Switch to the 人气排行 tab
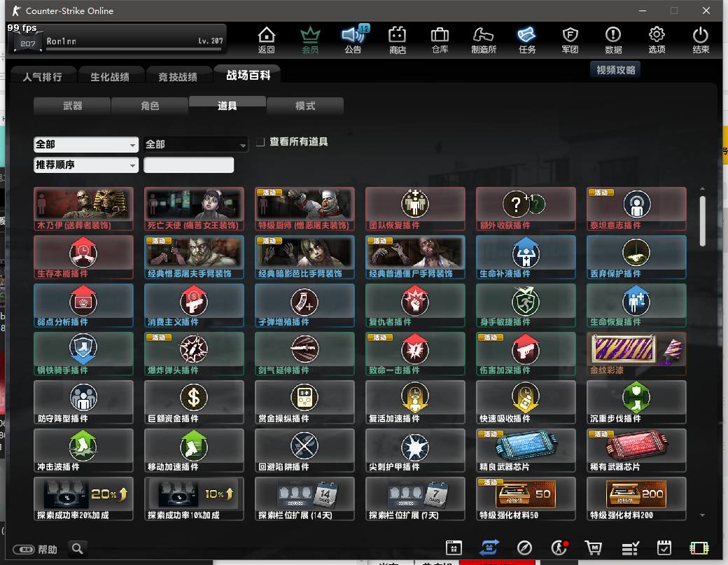The image size is (728, 565). pyautogui.click(x=42, y=76)
